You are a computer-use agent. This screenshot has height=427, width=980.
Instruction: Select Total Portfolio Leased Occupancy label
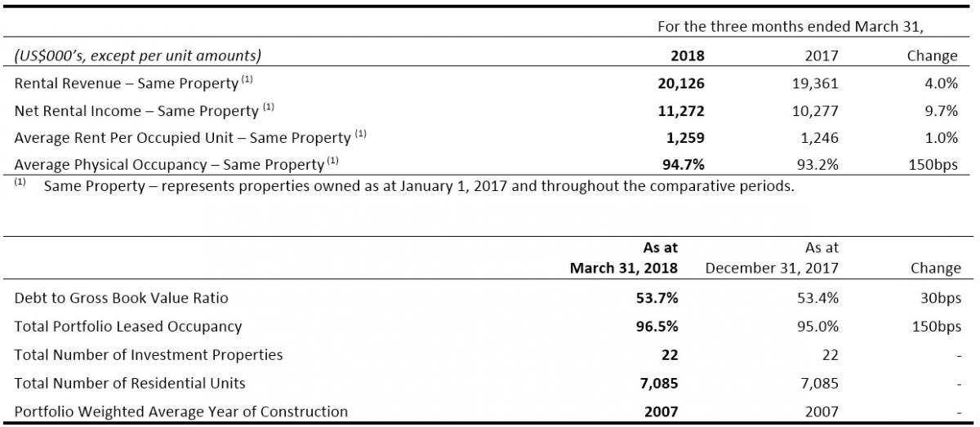[x=128, y=327]
